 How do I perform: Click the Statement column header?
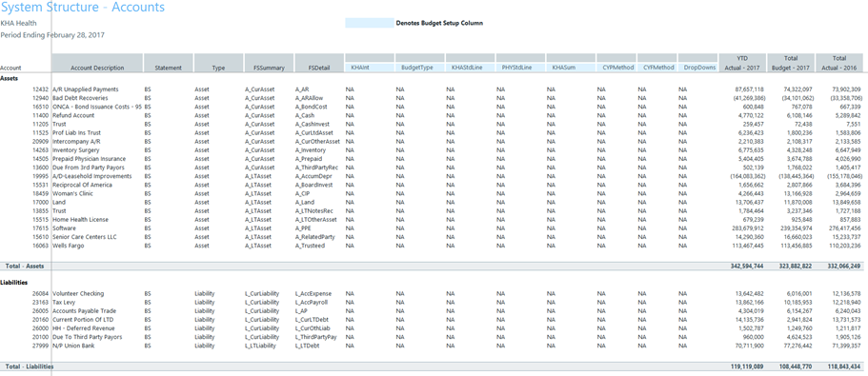coord(169,63)
